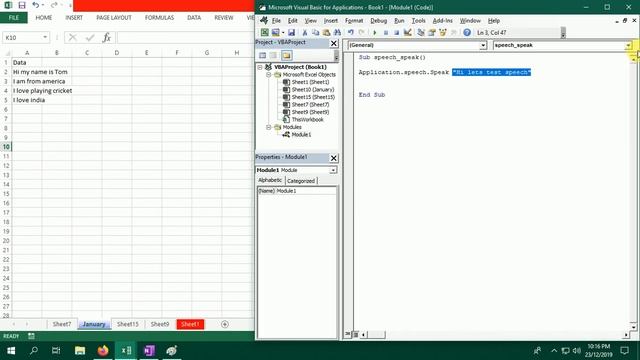Screen dimensions: 640x360
Task: Click Undo icon in VBA toolbar
Action: click(351, 32)
